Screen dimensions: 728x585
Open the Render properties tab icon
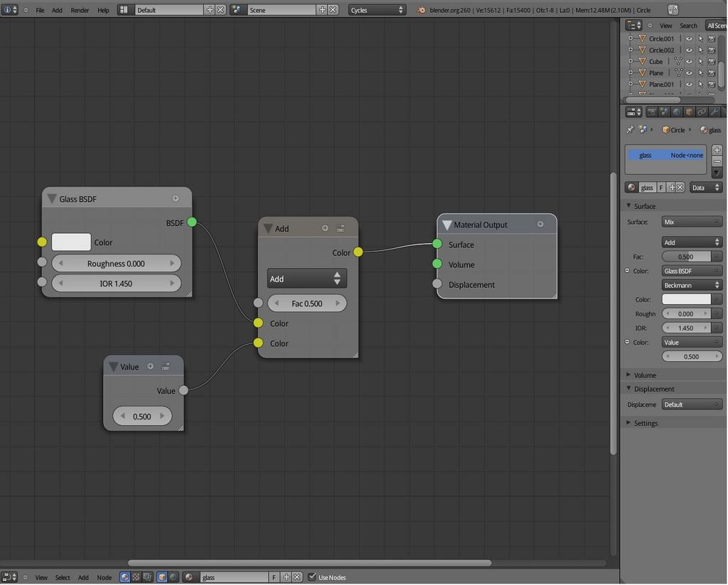tap(651, 112)
